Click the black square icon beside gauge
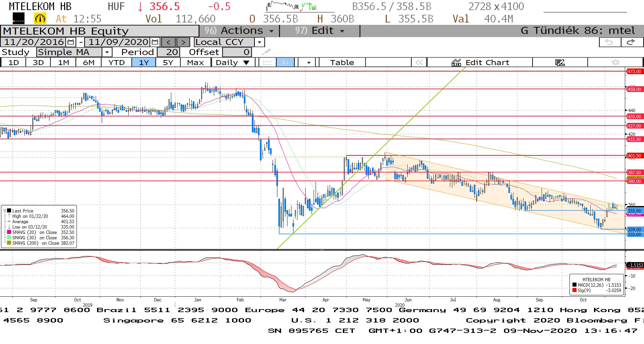Image resolution: width=644 pixels, height=344 pixels. [18, 18]
